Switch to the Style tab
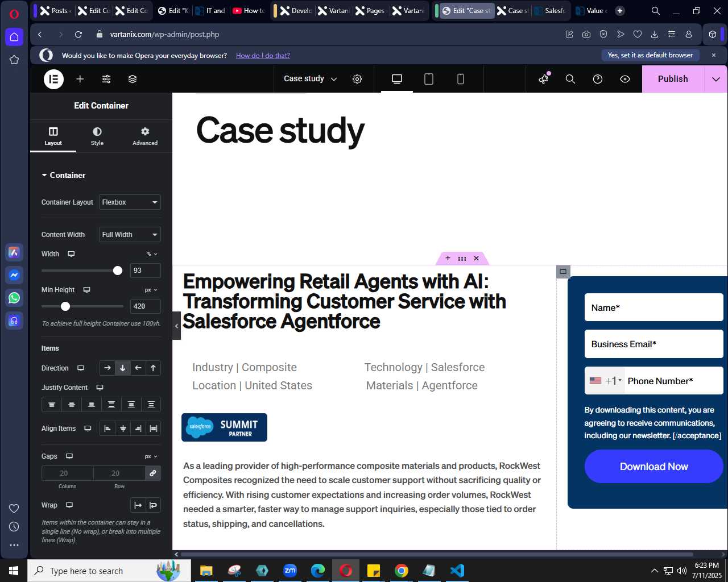The width and height of the screenshot is (728, 582). pyautogui.click(x=97, y=136)
